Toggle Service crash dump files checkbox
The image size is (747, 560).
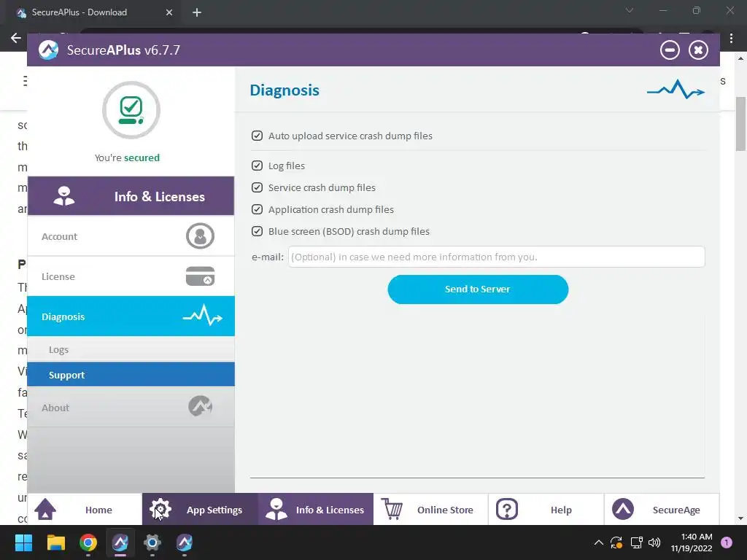click(257, 187)
